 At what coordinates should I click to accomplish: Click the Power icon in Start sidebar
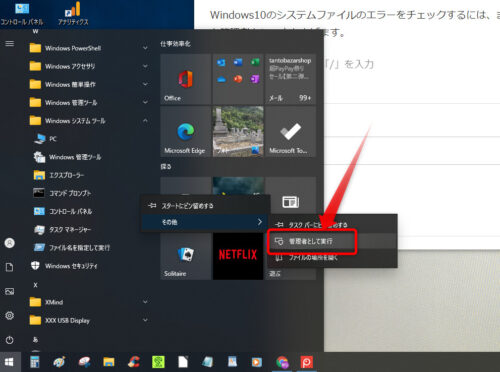click(10, 340)
